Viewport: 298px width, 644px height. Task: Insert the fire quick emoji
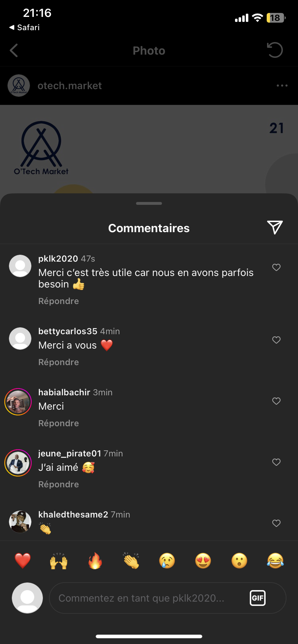click(95, 561)
